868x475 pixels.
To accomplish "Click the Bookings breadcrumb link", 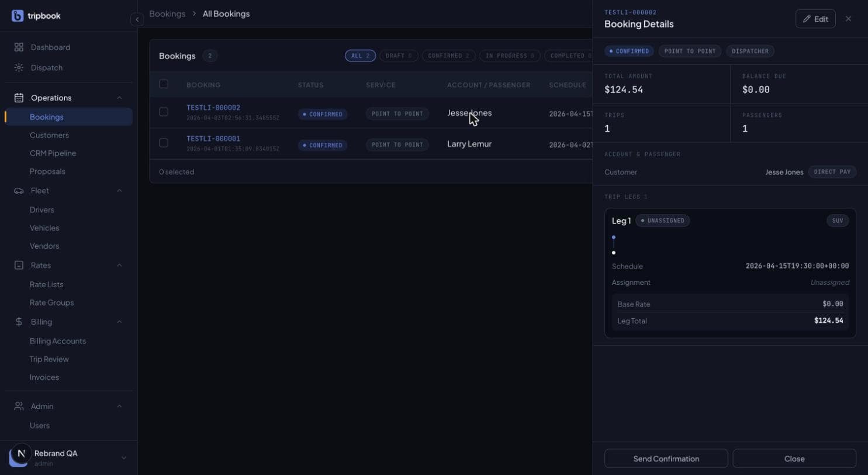I will (x=167, y=13).
